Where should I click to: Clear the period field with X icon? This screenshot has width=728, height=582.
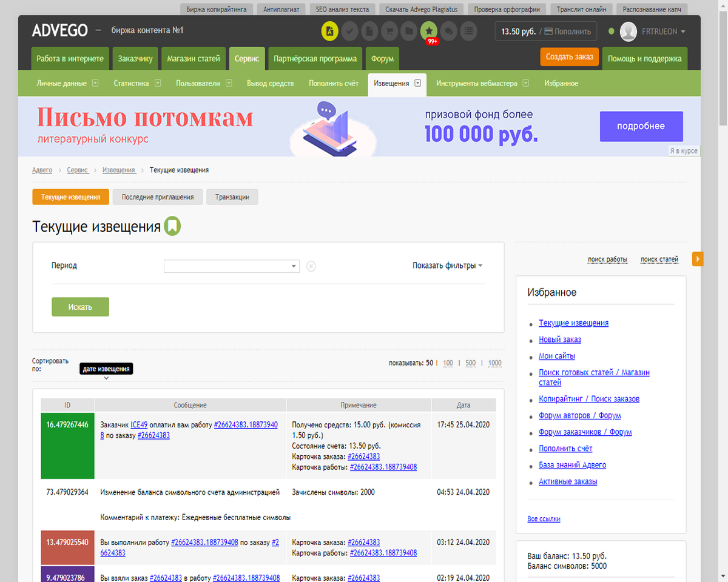tap(311, 266)
